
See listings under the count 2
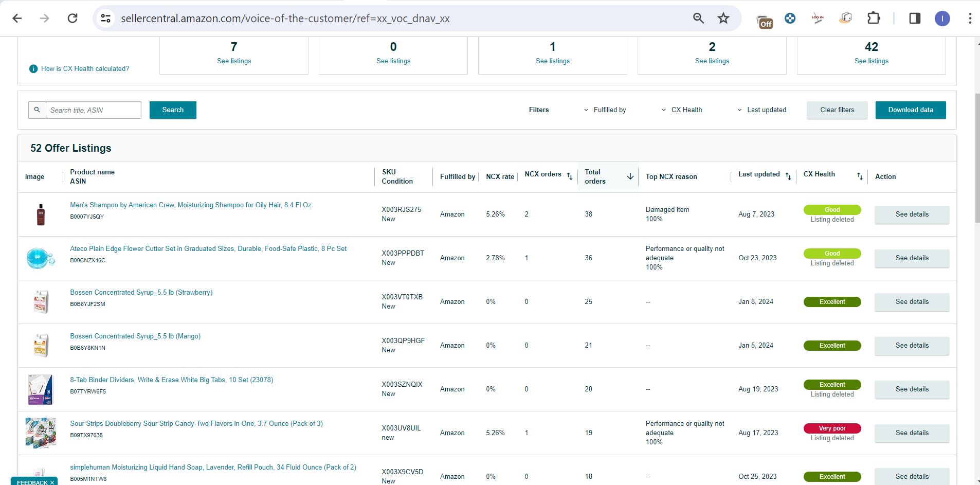712,61
